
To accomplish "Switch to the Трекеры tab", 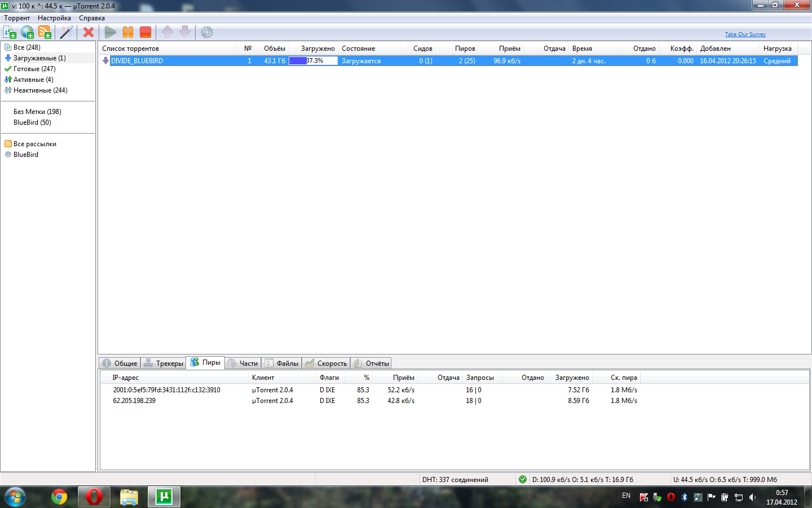I will 163,363.
